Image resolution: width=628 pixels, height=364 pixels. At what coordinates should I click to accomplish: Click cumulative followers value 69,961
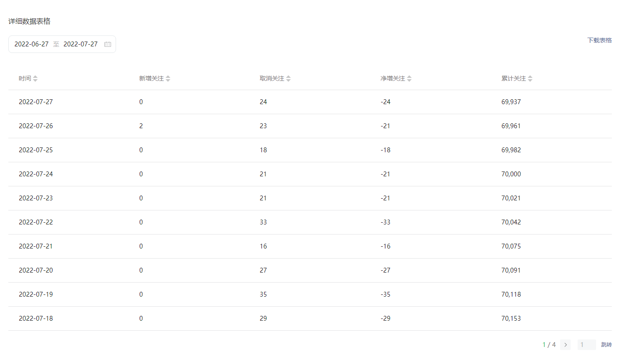pos(511,126)
